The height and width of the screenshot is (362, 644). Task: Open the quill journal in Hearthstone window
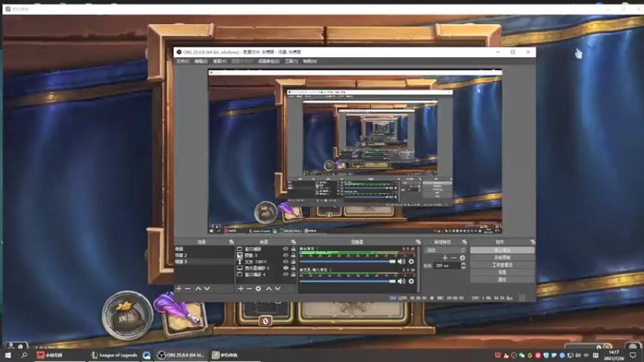pyautogui.click(x=180, y=313)
